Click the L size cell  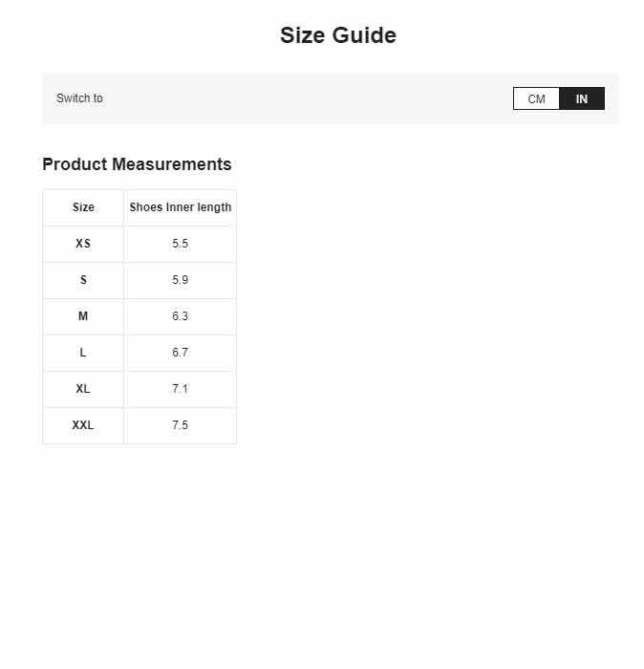83,353
